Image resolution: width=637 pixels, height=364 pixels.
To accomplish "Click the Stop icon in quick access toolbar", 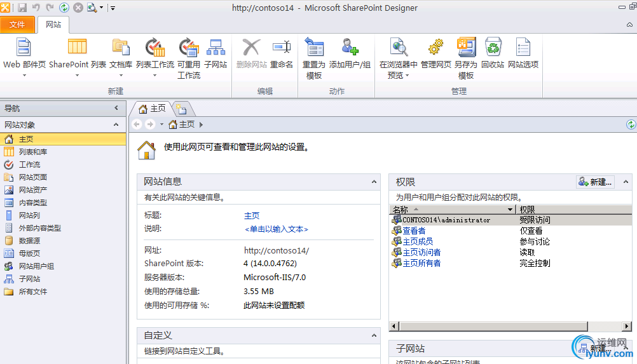I will (x=78, y=8).
